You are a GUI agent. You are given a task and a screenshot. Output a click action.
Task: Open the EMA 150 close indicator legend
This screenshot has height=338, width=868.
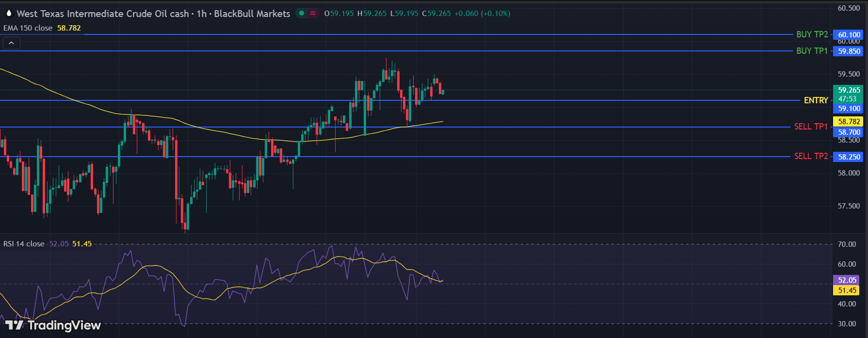coord(28,28)
